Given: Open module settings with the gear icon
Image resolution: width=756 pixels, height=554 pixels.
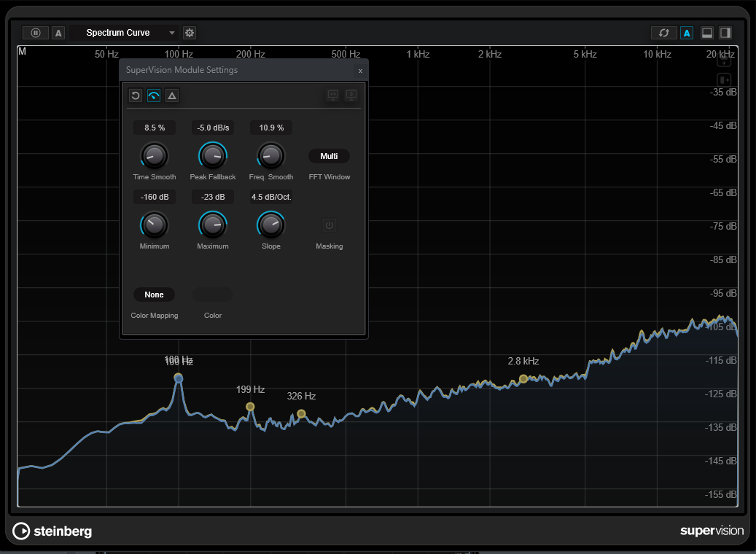Looking at the screenshot, I should (x=190, y=33).
